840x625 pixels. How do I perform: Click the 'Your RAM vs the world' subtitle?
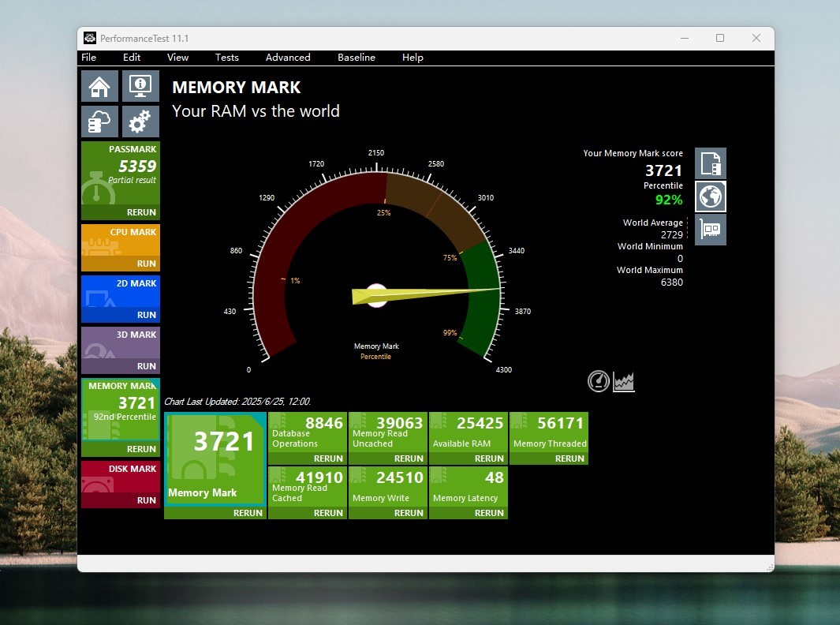tap(256, 111)
